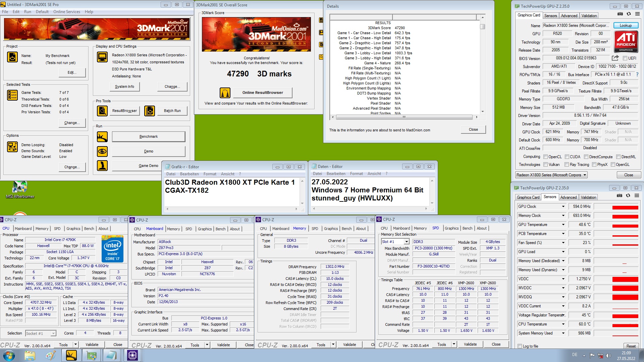Click Close in the Details window
This screenshot has width=644, height=362.
pyautogui.click(x=473, y=129)
